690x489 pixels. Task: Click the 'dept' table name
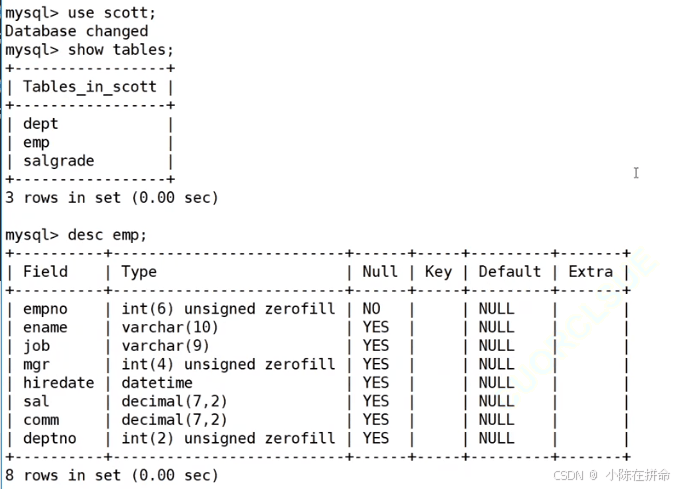click(40, 124)
